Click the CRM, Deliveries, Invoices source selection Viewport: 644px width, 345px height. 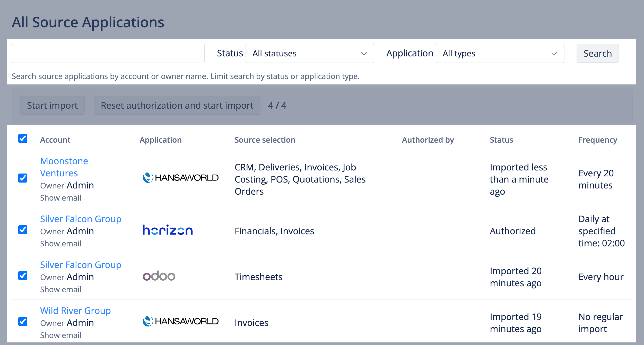click(300, 179)
